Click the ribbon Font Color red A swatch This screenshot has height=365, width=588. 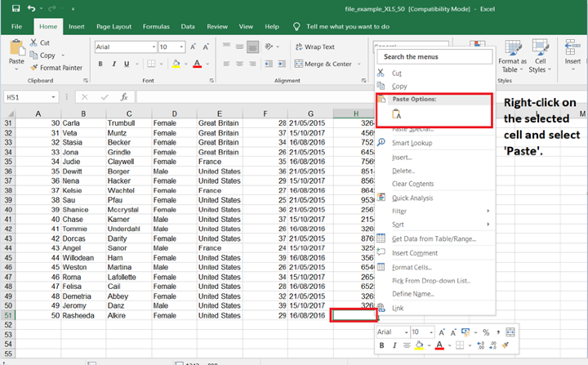coord(197,64)
